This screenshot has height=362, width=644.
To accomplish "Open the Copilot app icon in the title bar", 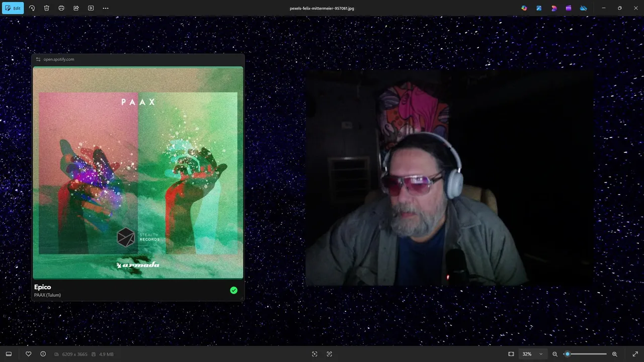I will click(x=524, y=8).
